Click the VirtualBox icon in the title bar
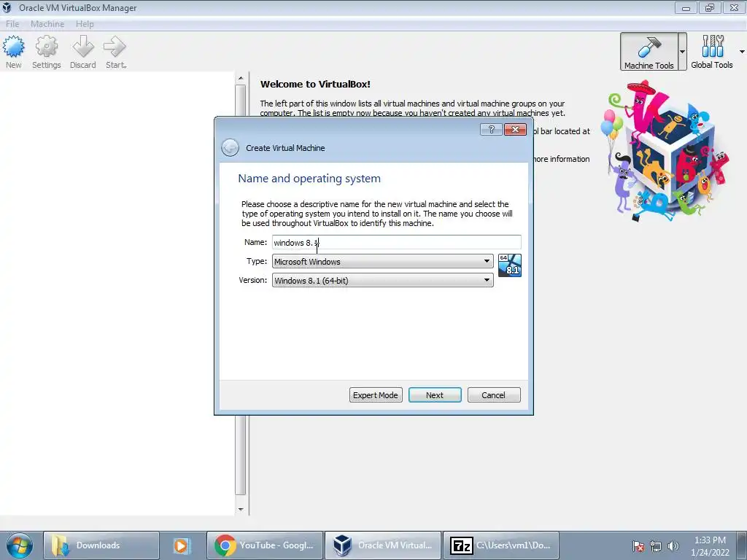 point(7,7)
